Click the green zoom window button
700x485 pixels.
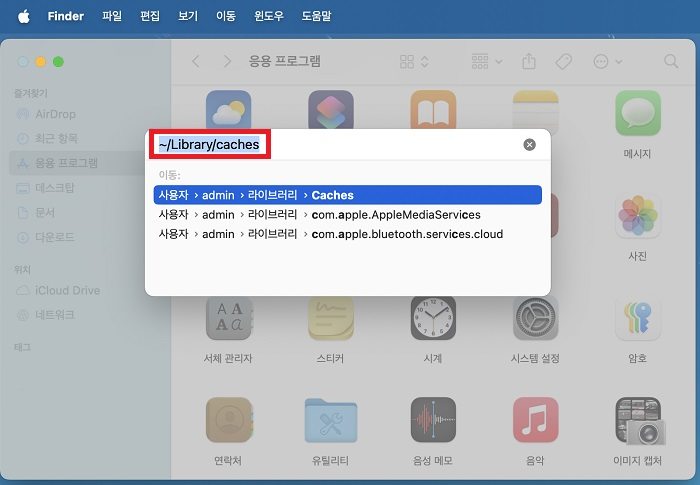tap(58, 62)
